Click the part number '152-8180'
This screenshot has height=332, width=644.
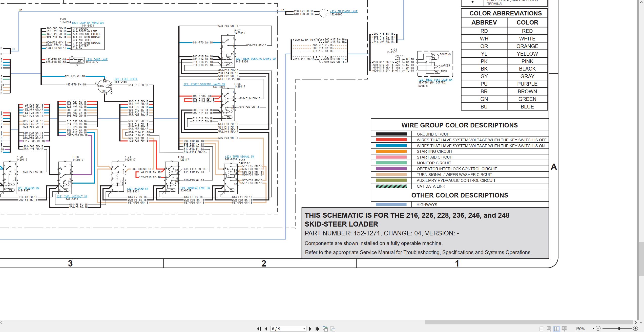click(x=336, y=14)
